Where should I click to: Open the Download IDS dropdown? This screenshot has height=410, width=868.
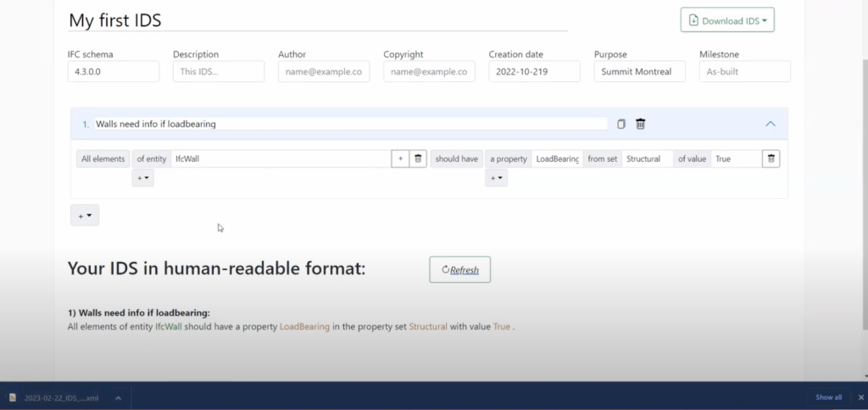(727, 20)
